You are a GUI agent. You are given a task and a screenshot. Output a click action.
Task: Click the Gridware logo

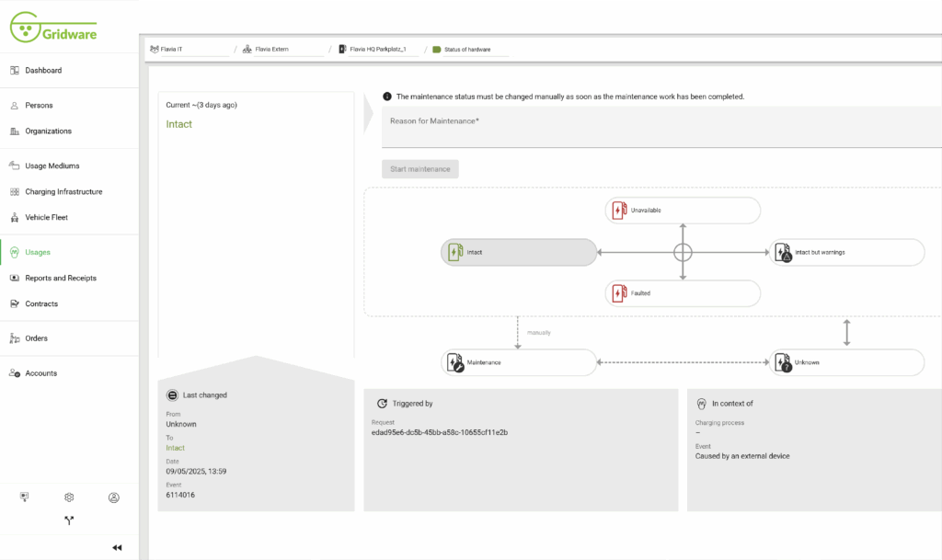coord(53,27)
